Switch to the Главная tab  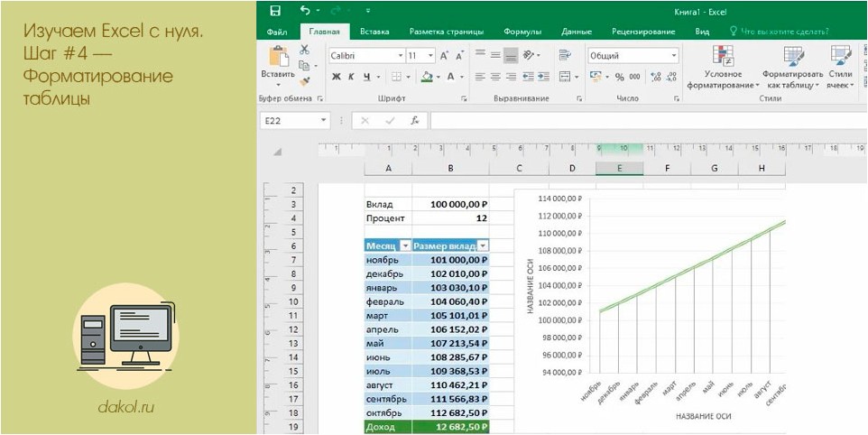(325, 32)
